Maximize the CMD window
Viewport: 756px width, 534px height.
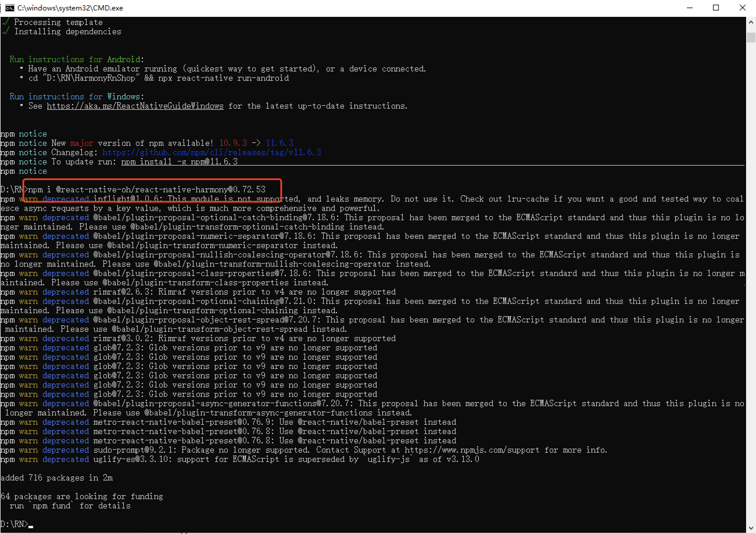716,8
